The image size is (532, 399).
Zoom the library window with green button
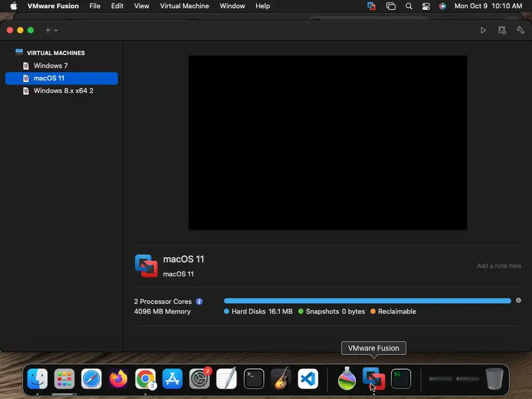pyautogui.click(x=31, y=30)
